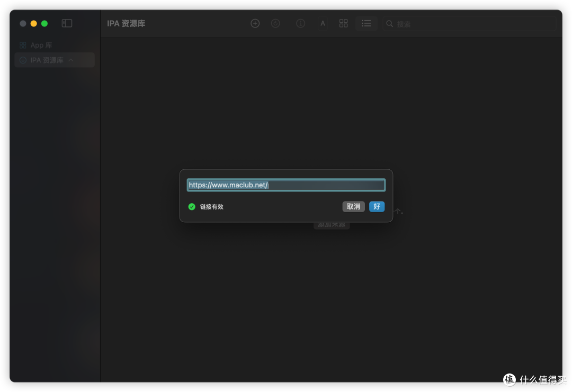Open the info icon in toolbar
This screenshot has height=392, width=572.
pyautogui.click(x=301, y=24)
